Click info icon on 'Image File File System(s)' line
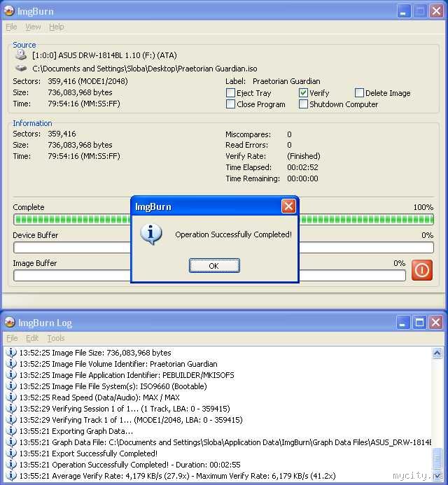 (10, 386)
